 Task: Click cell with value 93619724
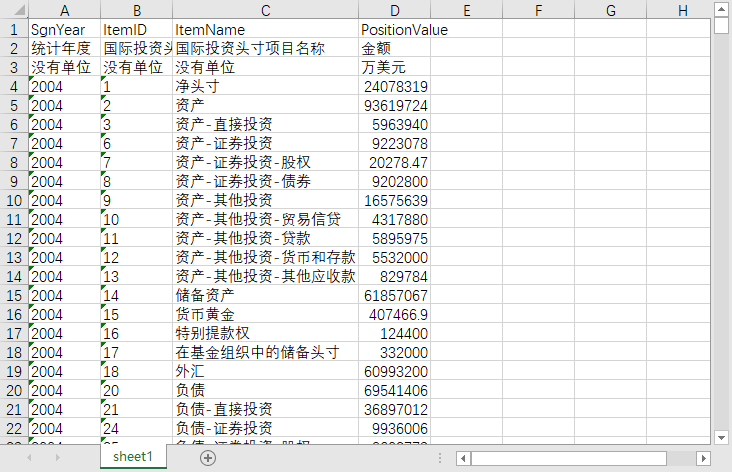[x=394, y=106]
